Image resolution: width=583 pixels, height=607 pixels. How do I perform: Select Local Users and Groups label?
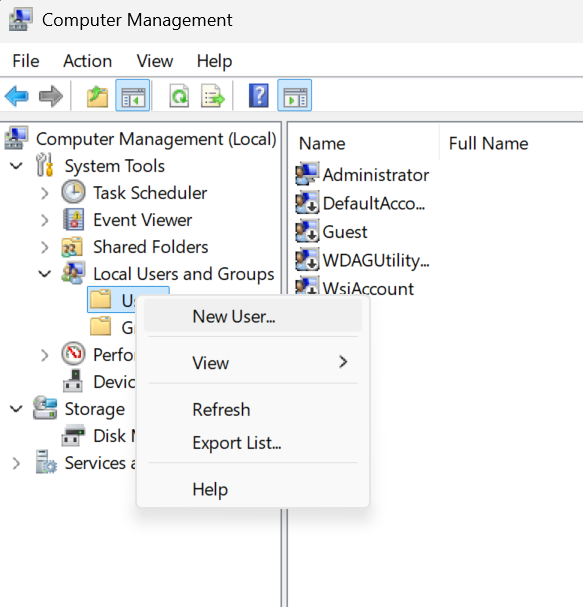pos(184,274)
